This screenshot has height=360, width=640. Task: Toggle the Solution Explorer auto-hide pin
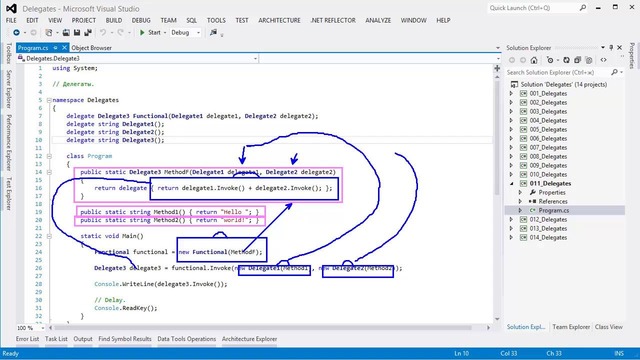pos(611,48)
